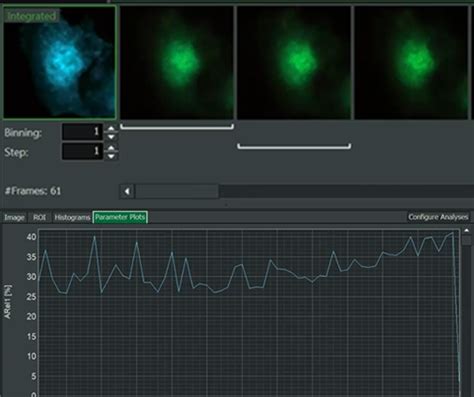Increase the Step value with up arrow

(111, 148)
